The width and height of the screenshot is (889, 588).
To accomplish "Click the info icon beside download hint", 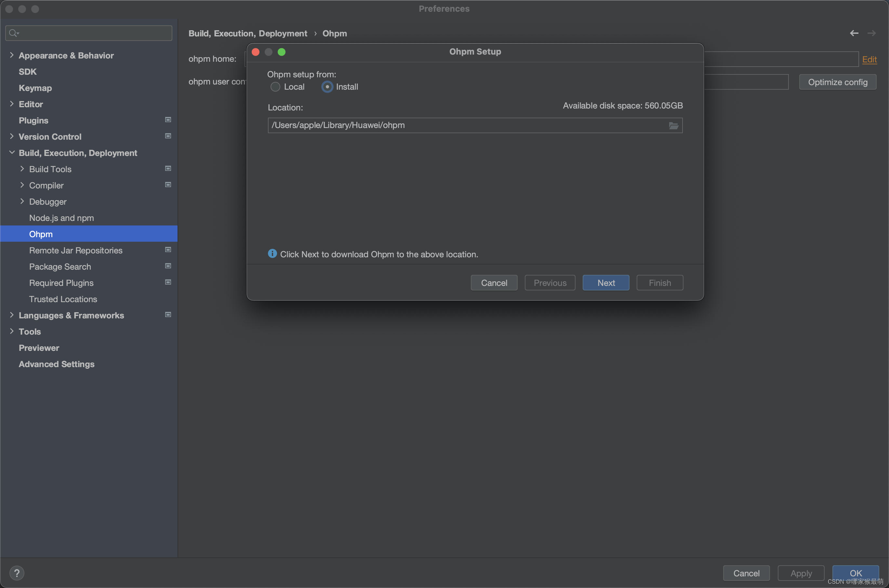I will point(272,254).
